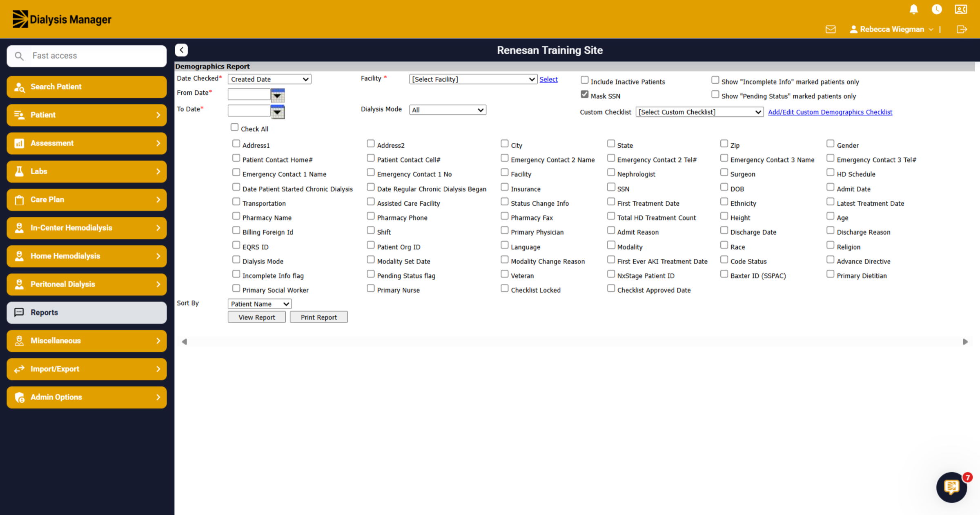
Task: Click the Labs flask icon in sidebar
Action: point(19,171)
